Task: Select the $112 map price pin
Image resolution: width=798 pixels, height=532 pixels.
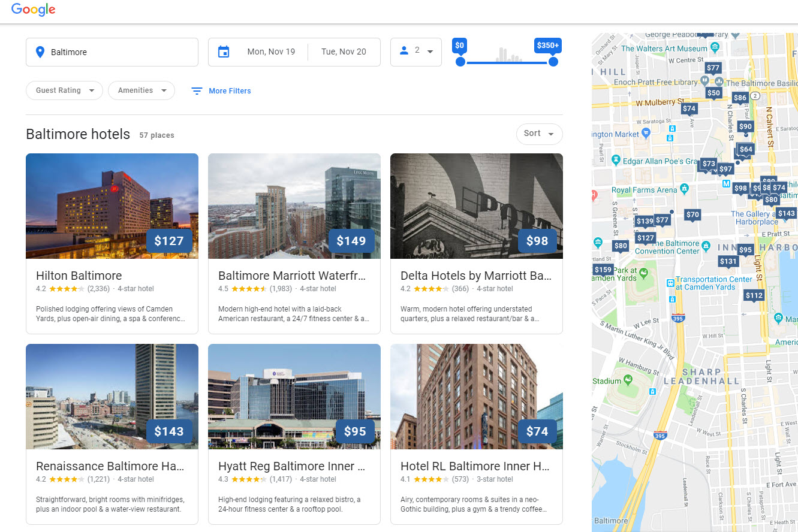Action: pyautogui.click(x=754, y=295)
